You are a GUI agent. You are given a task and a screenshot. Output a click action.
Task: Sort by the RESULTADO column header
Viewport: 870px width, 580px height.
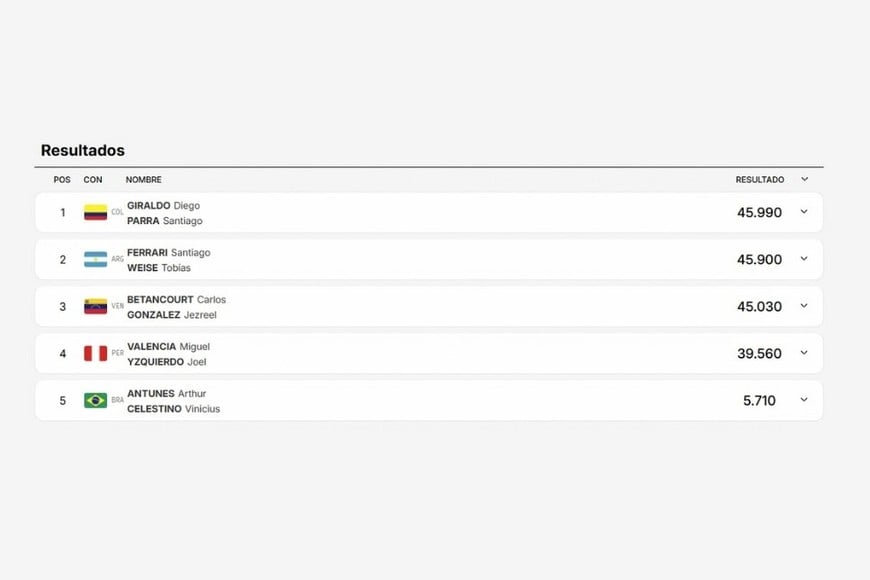[x=760, y=180]
